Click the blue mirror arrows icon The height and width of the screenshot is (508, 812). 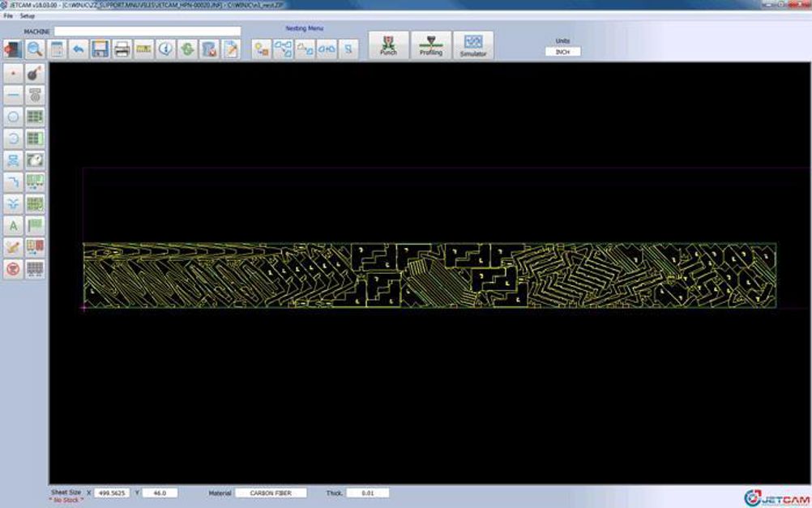tap(13, 204)
